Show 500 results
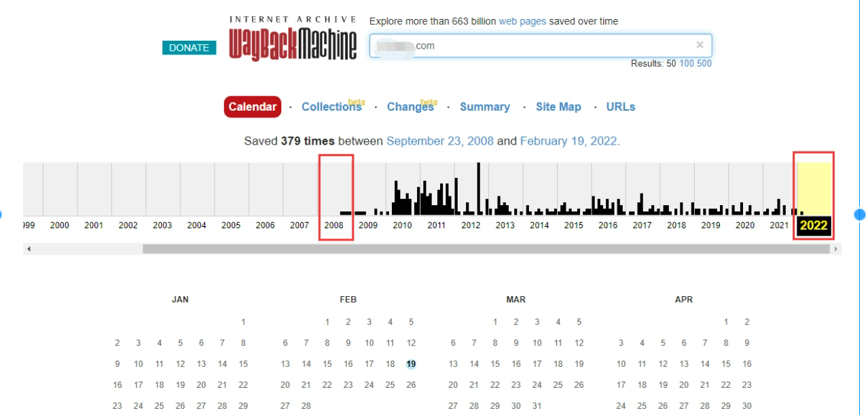The width and height of the screenshot is (868, 415). [704, 63]
